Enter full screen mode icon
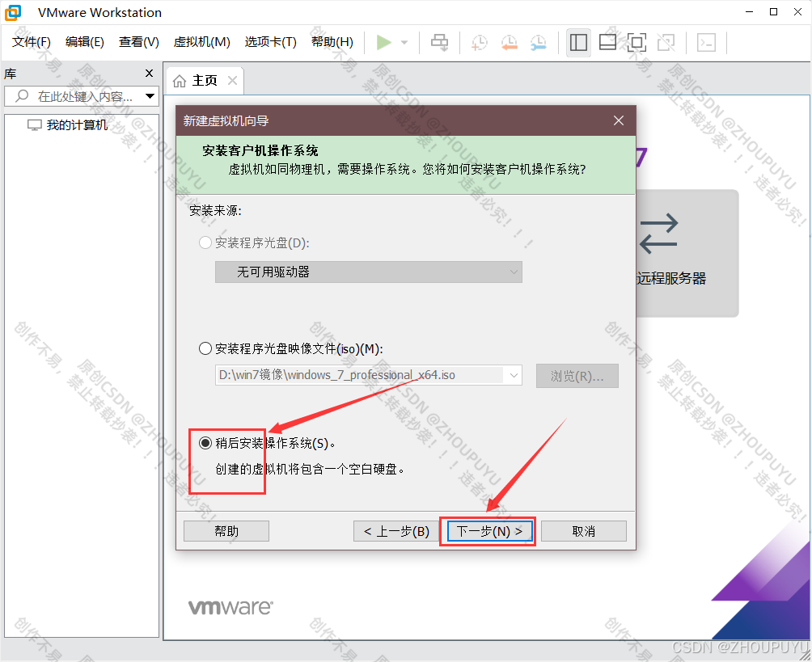 click(x=636, y=43)
